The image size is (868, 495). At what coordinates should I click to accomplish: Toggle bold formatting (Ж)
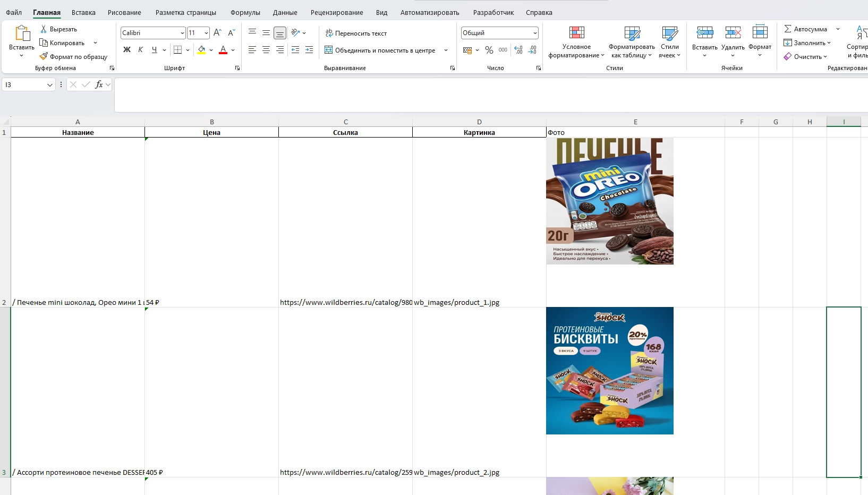pyautogui.click(x=127, y=50)
